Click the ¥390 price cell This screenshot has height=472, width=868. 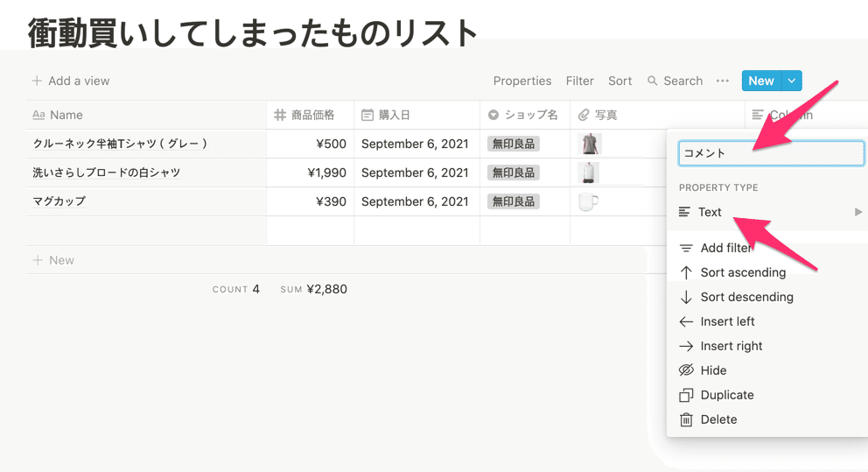click(x=310, y=201)
